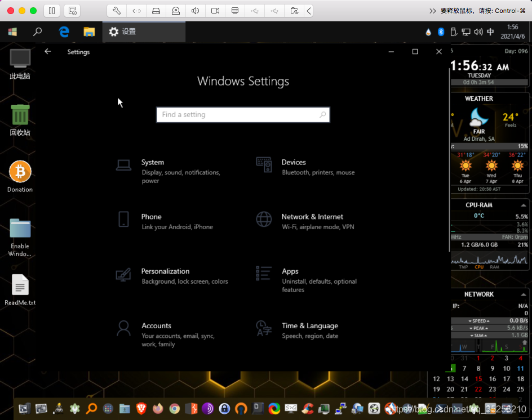Viewport: 532px width, 420px height.
Task: Click the Windows Start button
Action: point(12,32)
